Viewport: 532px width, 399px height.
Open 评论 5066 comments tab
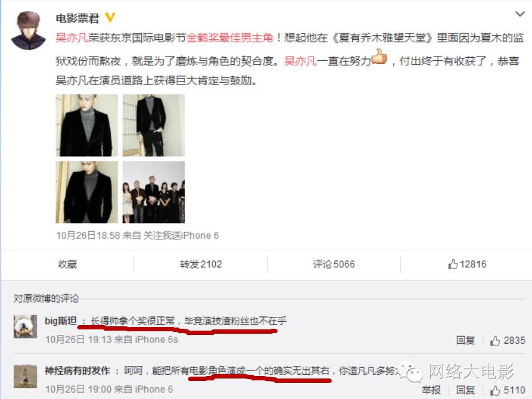(x=334, y=264)
